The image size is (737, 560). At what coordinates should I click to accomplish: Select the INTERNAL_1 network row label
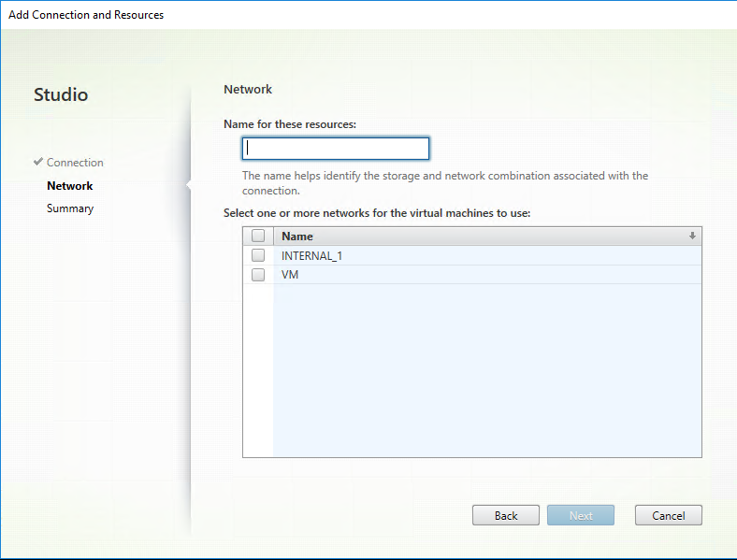click(311, 255)
